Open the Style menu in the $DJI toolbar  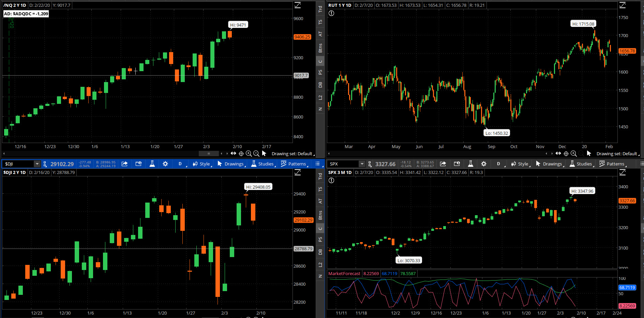pyautogui.click(x=202, y=164)
